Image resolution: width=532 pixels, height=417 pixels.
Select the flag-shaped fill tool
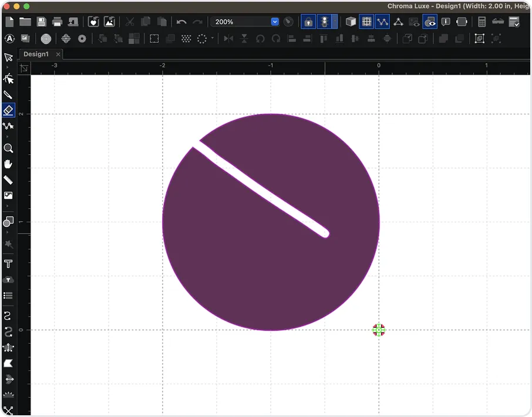point(8,364)
